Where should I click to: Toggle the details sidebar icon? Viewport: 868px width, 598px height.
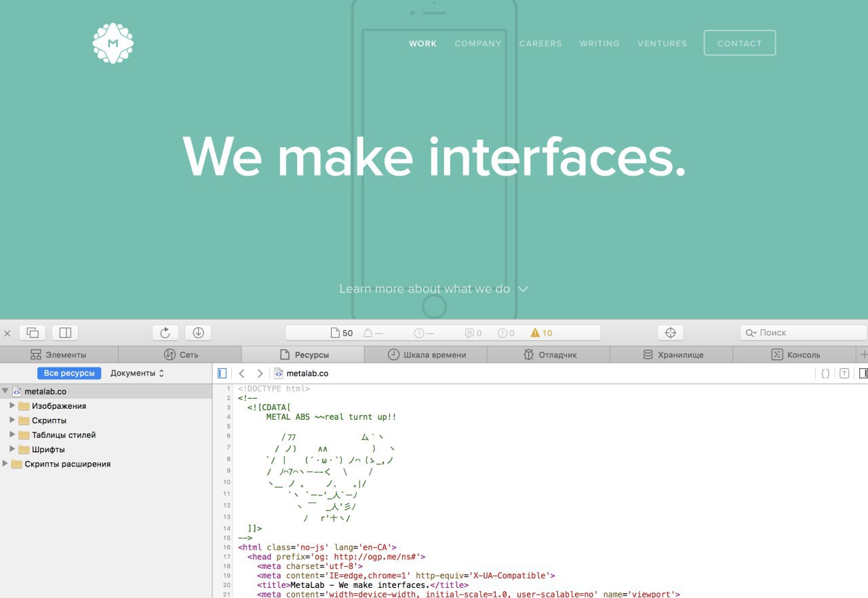click(x=863, y=373)
